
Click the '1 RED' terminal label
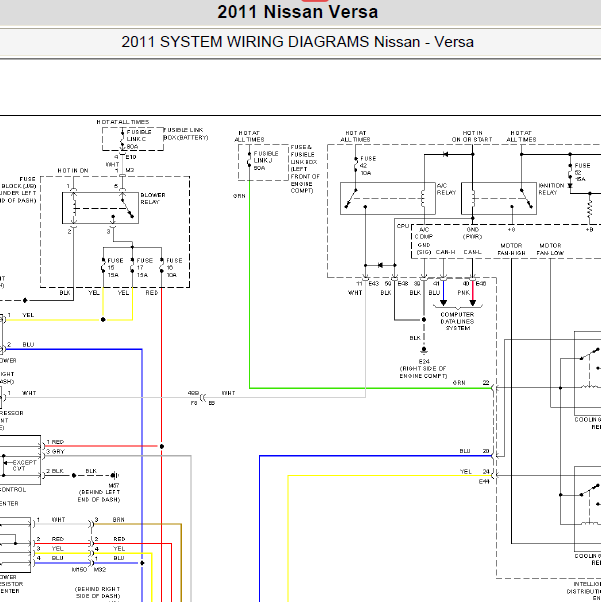point(55,442)
